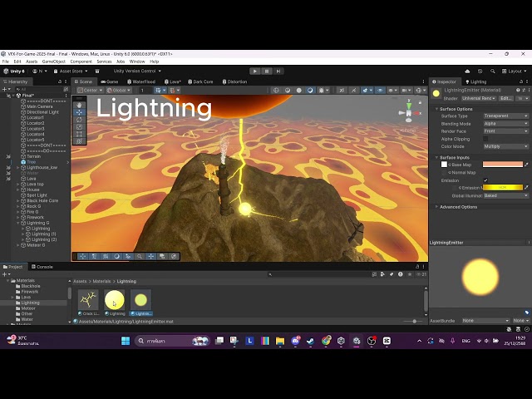Open the package store bag icon
This screenshot has height=399, width=532.
97,71
